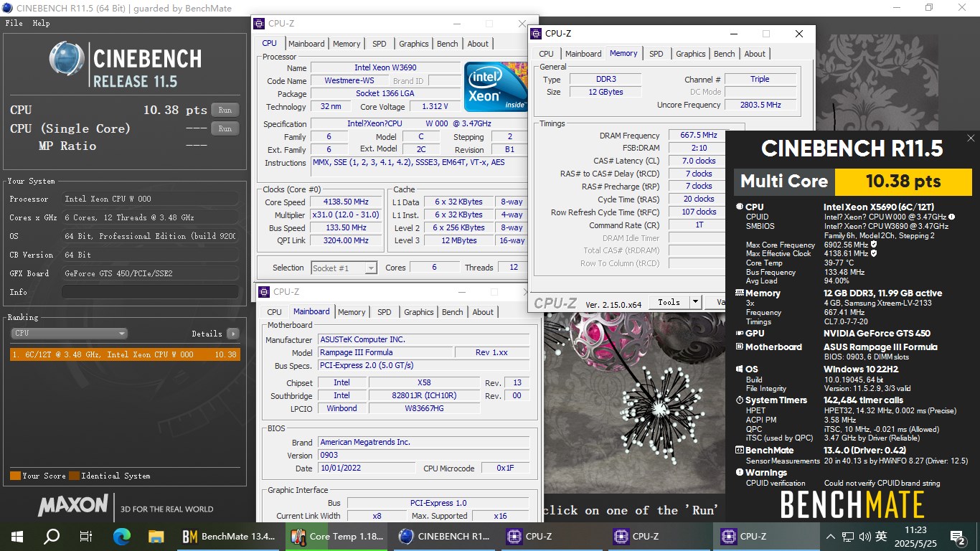Click the network icon in system tray
Screen dimensions: 980x551
coord(848,537)
